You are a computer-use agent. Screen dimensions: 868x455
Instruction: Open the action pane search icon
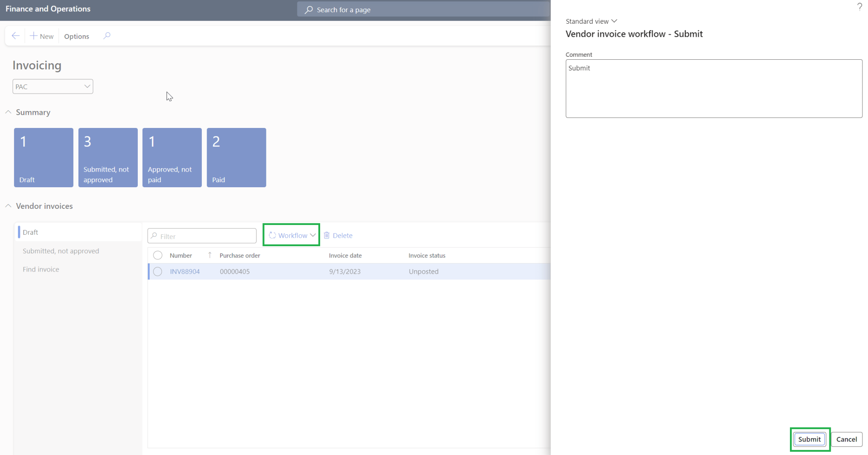point(107,36)
